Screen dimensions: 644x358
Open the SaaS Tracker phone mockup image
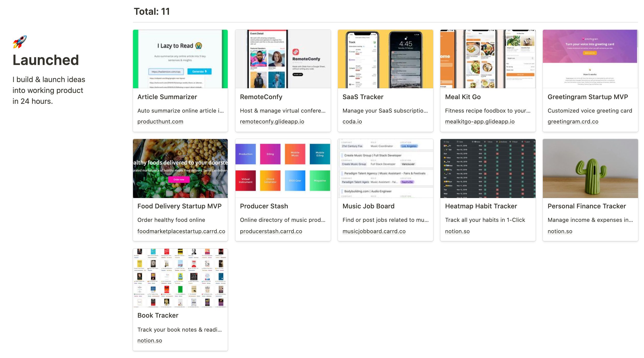coord(386,59)
